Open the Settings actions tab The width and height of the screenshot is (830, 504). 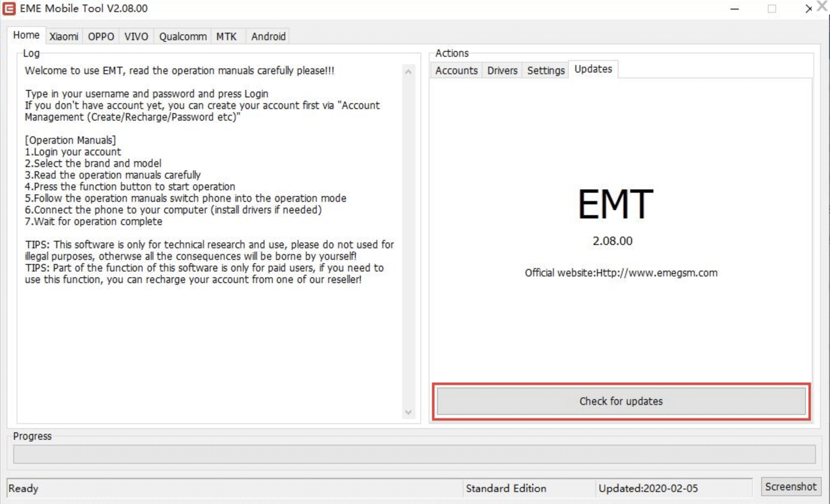pos(546,70)
